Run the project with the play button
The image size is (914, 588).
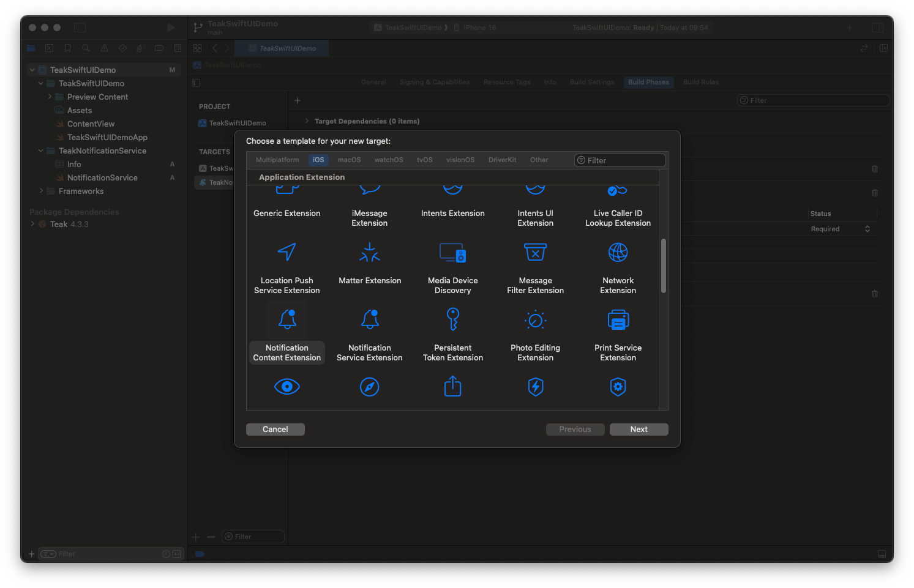(x=171, y=28)
